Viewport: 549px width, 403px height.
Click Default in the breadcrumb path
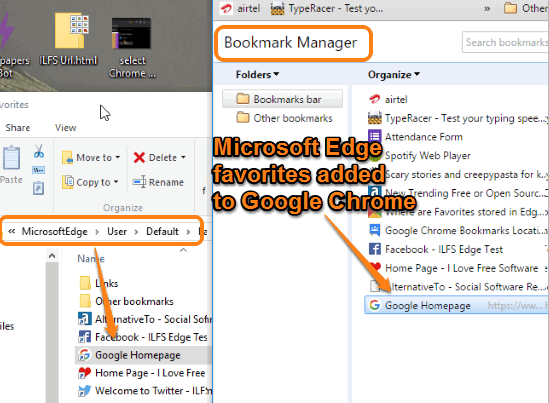pos(162,231)
